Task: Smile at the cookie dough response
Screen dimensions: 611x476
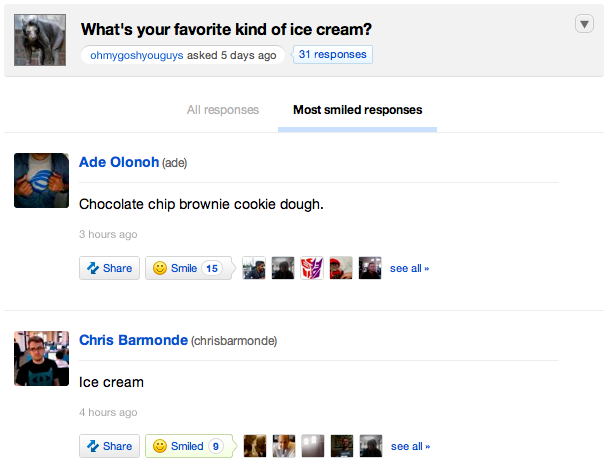Action: (186, 268)
